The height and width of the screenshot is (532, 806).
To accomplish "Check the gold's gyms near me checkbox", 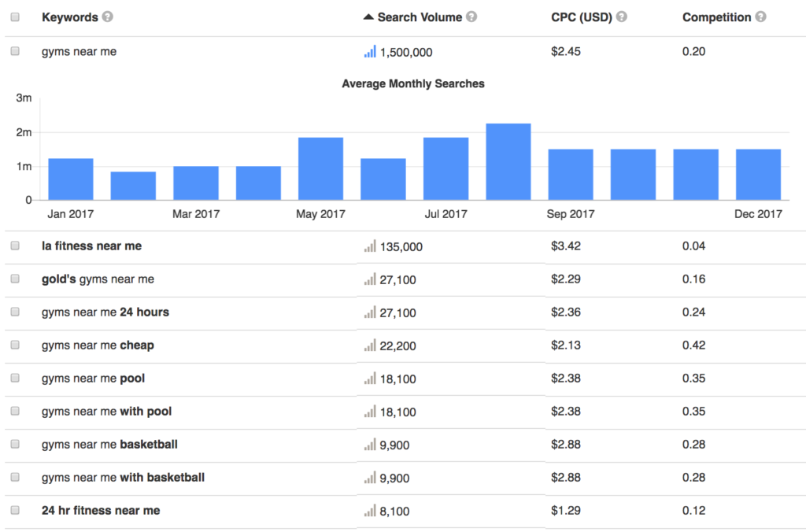I will pyautogui.click(x=15, y=279).
